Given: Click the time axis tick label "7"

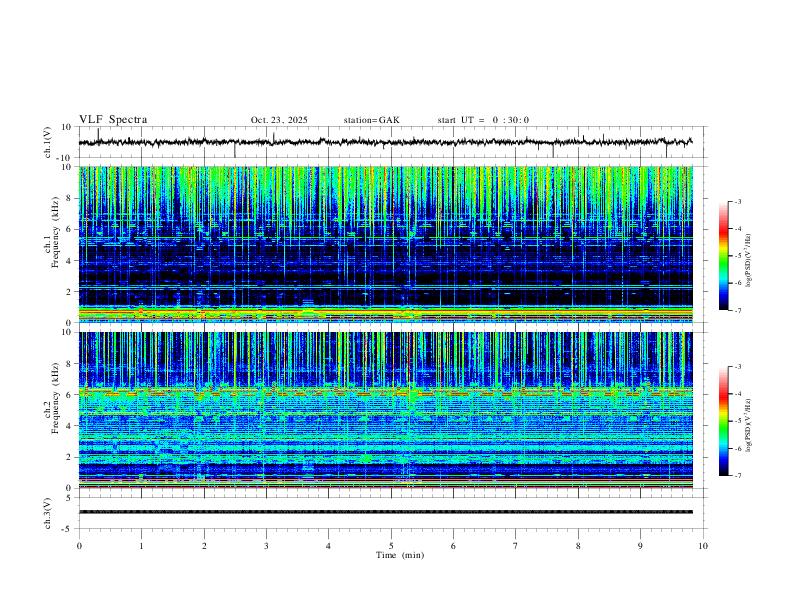Looking at the screenshot, I should point(516,546).
